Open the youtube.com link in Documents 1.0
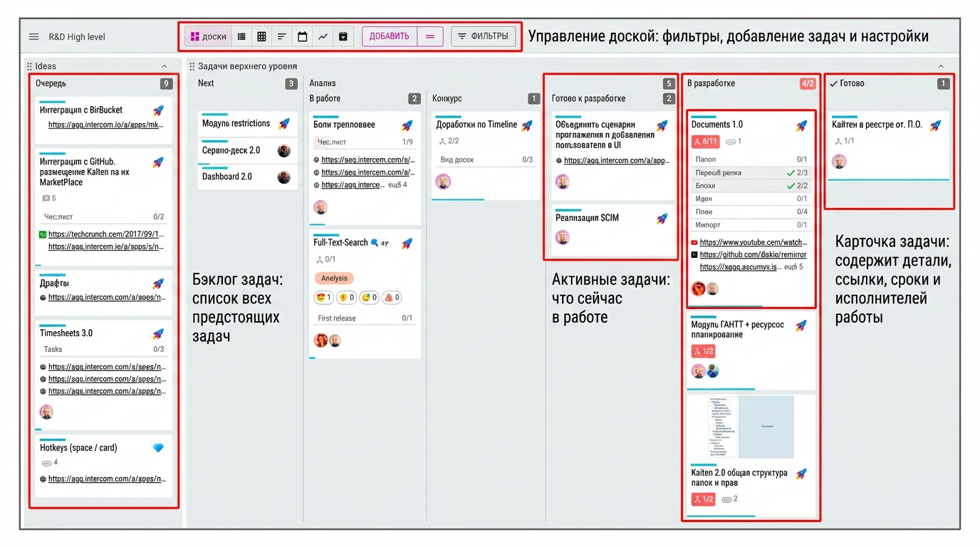Screen dimensions: 980x547 pyautogui.click(x=754, y=242)
